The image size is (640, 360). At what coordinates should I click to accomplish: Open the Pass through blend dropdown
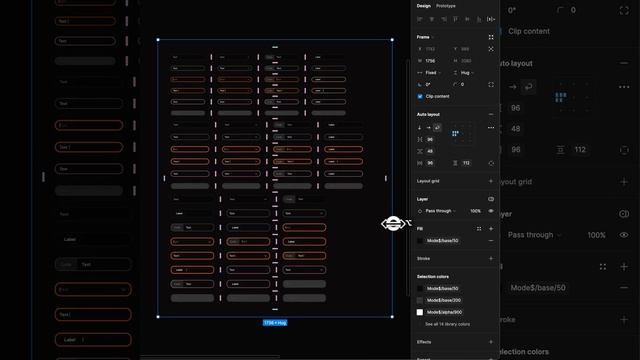pos(440,211)
